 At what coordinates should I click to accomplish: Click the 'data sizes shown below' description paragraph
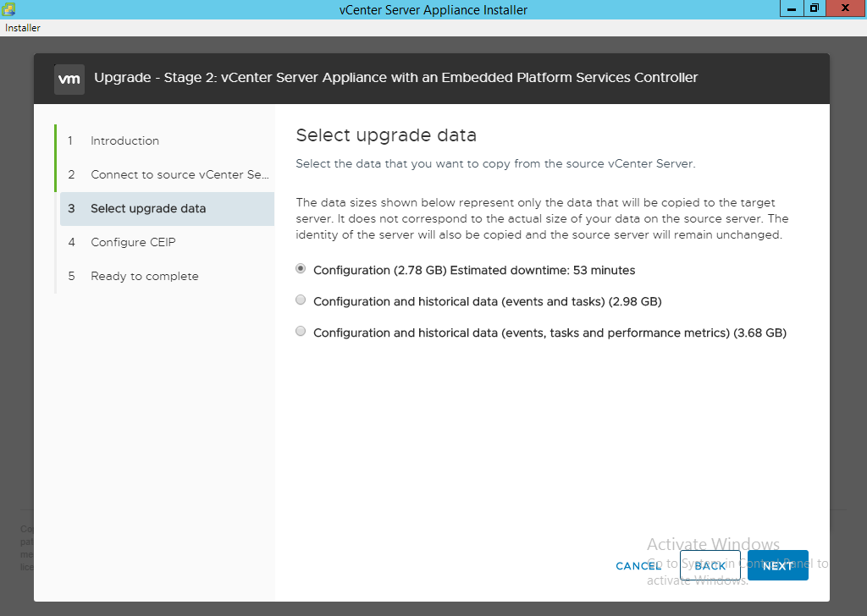[x=542, y=218]
